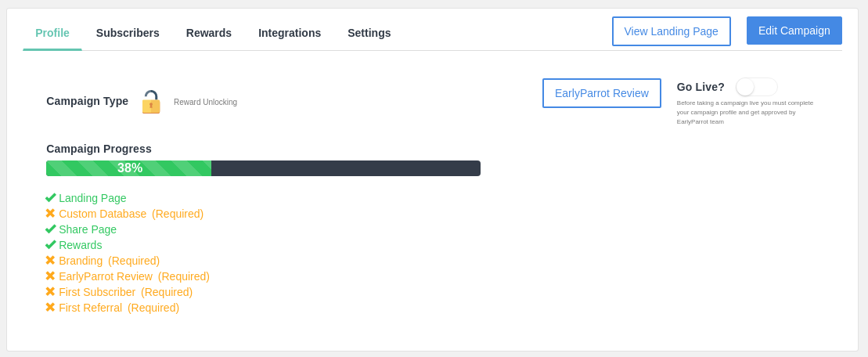Click the green checkmark beside Landing Page
This screenshot has height=357, width=868.
click(x=51, y=198)
